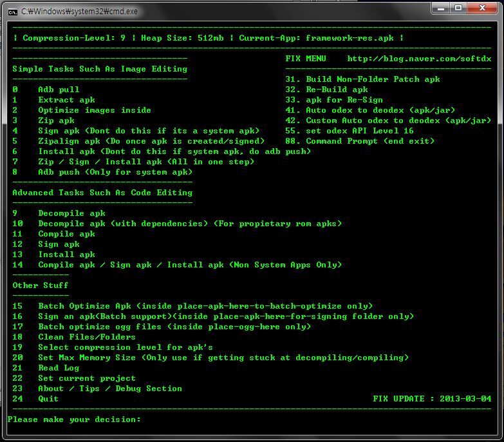504x442 pixels.
Task: Click the 'Quit' option numbered 24
Action: [48, 399]
